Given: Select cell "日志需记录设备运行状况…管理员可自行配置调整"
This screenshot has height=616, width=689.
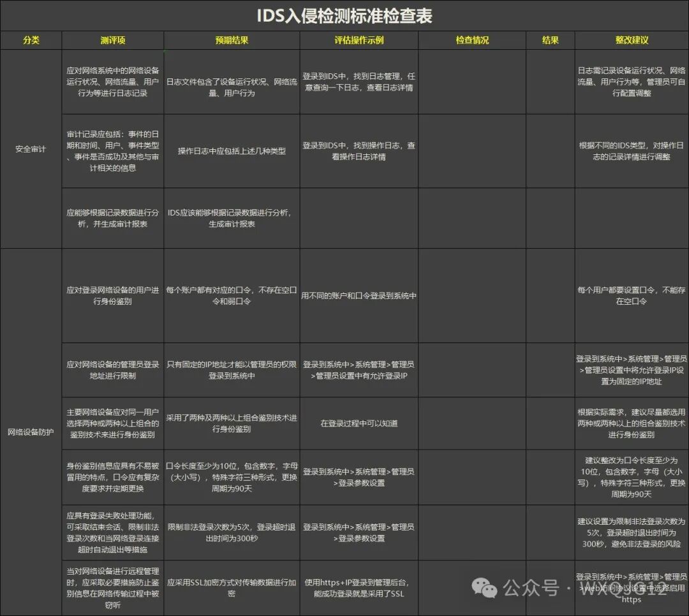Looking at the screenshot, I should tap(632, 82).
